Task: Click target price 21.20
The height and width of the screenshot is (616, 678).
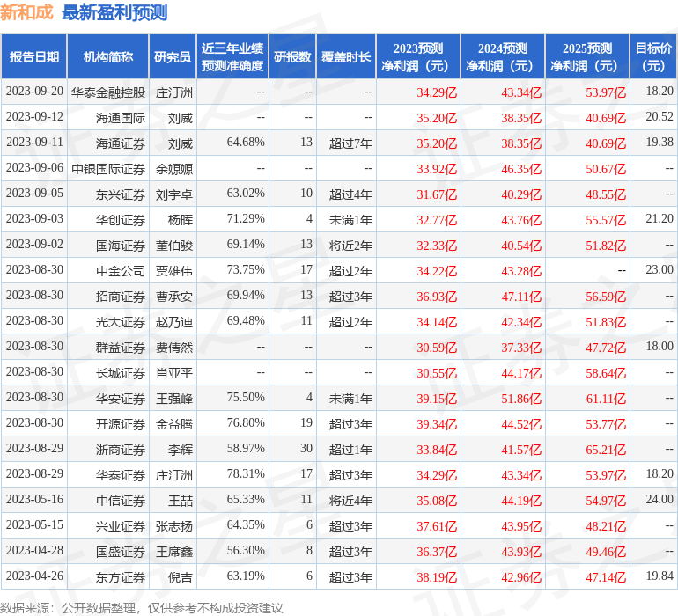Action: [x=660, y=219]
